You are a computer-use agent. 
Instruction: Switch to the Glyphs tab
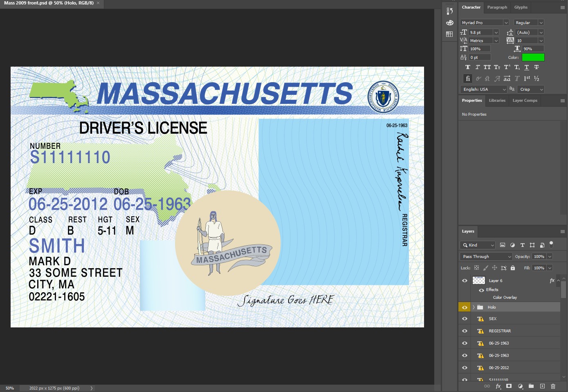[521, 7]
